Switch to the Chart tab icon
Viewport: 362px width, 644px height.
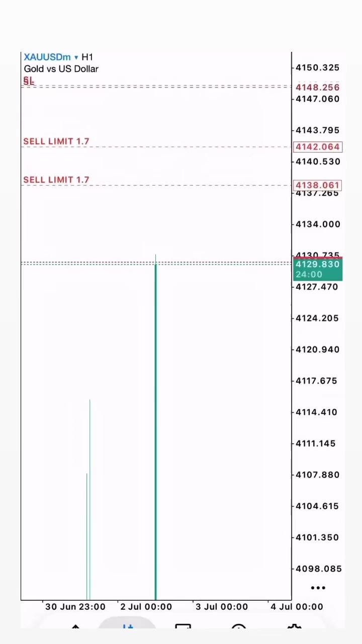[x=128, y=627]
